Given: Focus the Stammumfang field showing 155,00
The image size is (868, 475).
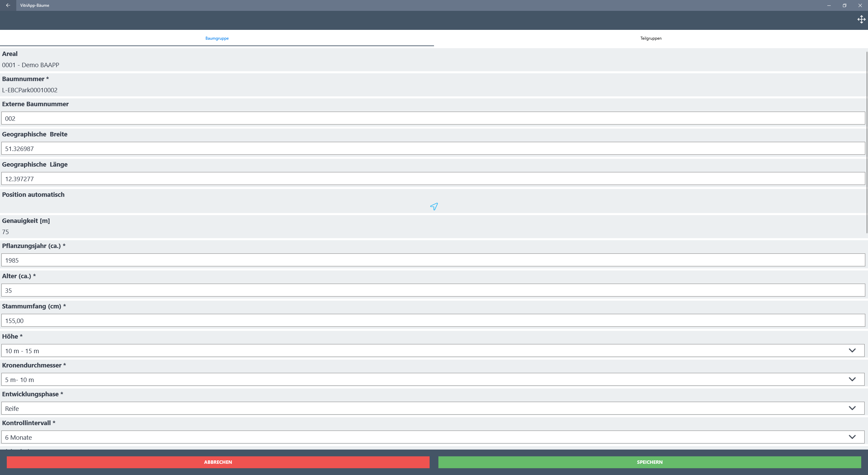Looking at the screenshot, I should [433, 321].
